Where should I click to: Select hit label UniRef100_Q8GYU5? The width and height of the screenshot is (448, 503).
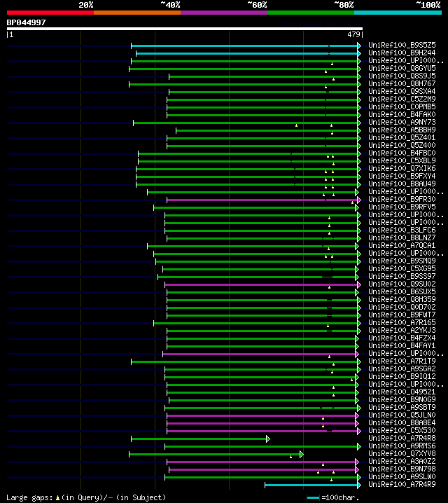pyautogui.click(x=402, y=69)
